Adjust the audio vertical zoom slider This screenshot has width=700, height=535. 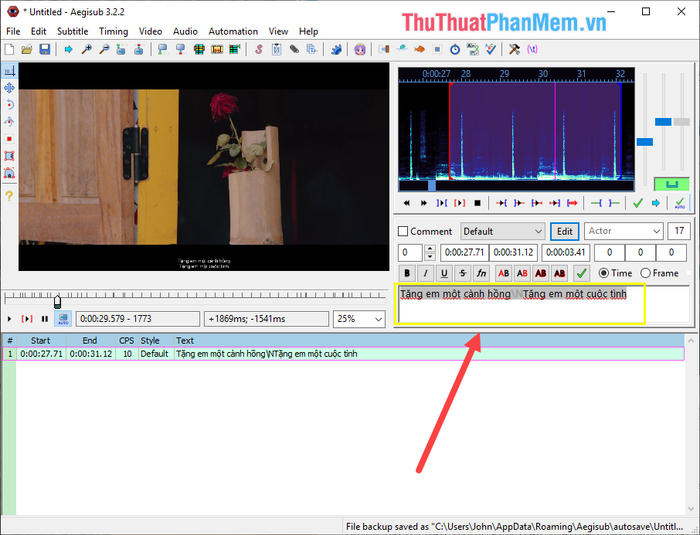pyautogui.click(x=663, y=121)
